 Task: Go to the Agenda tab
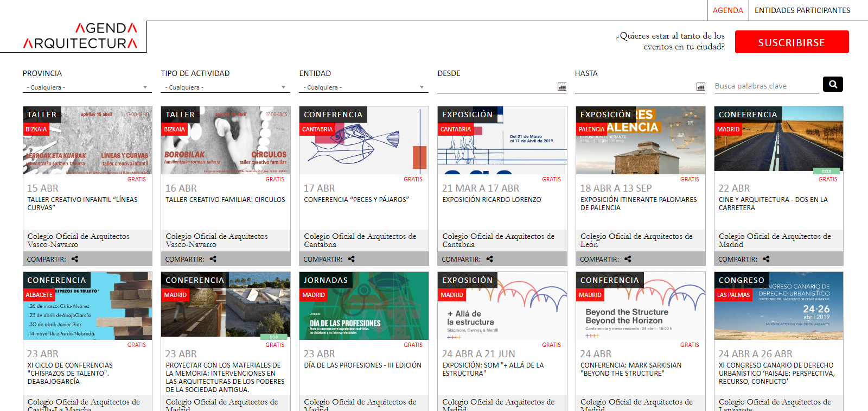(x=728, y=10)
